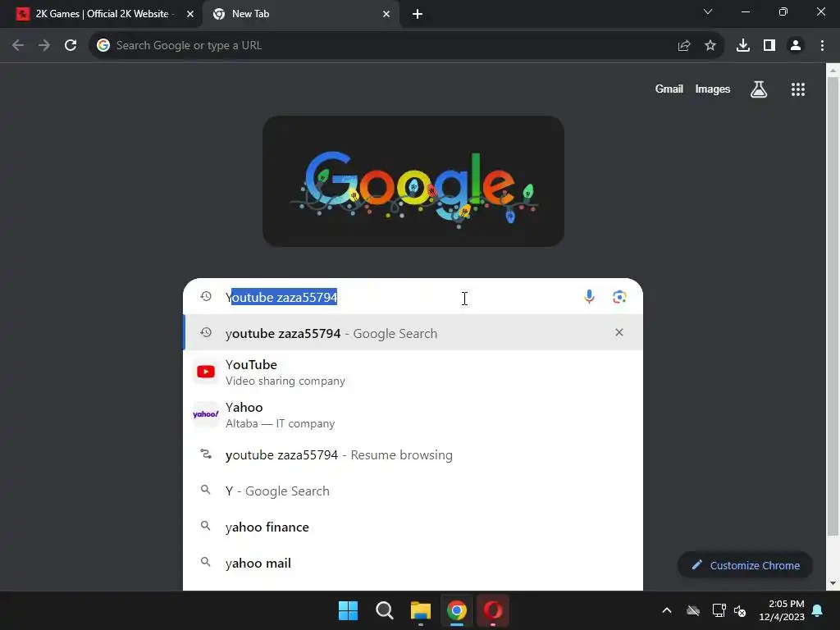Open the Chrome profile avatar
Viewport: 840px width, 630px height.
click(x=796, y=46)
